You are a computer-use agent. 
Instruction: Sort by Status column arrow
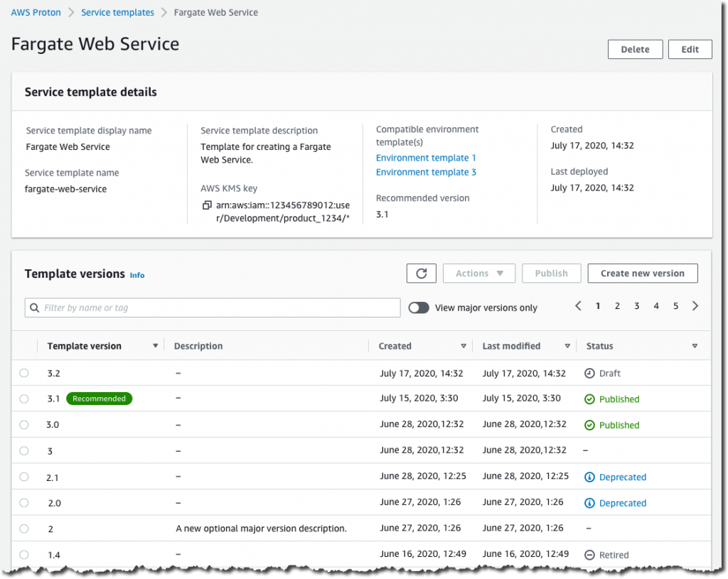point(695,346)
